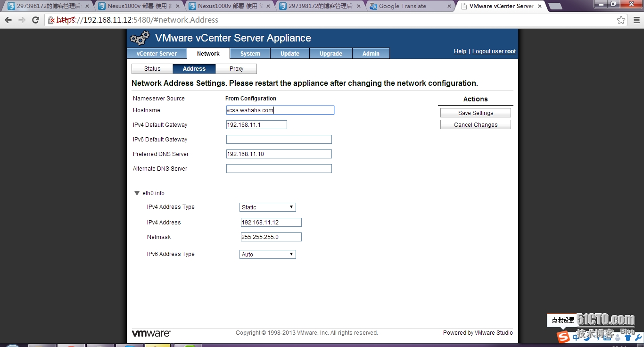Click the "From Configuration" text
Viewport: 644px width, 347px height.
[x=251, y=99]
